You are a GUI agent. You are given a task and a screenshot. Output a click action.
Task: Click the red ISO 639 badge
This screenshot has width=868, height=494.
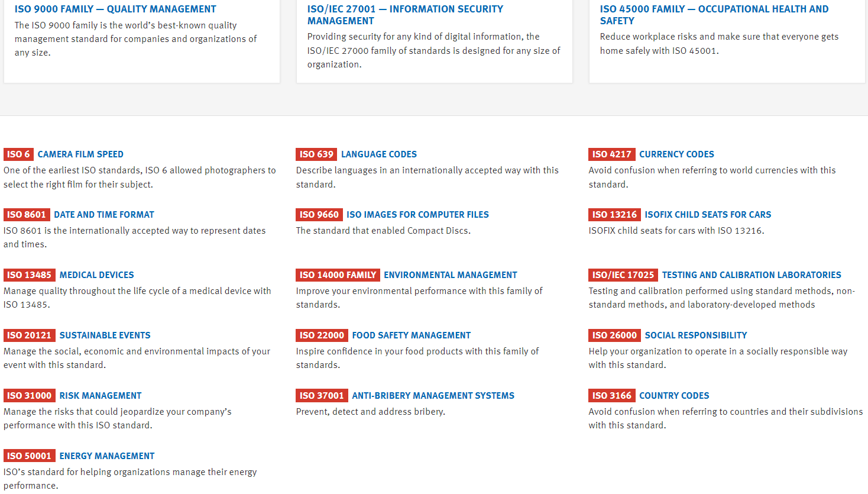(x=316, y=154)
